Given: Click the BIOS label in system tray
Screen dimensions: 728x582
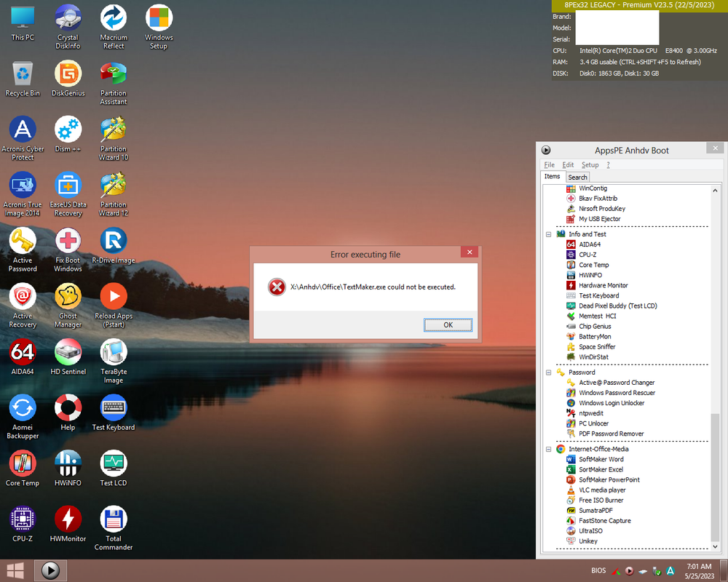Looking at the screenshot, I should point(598,570).
